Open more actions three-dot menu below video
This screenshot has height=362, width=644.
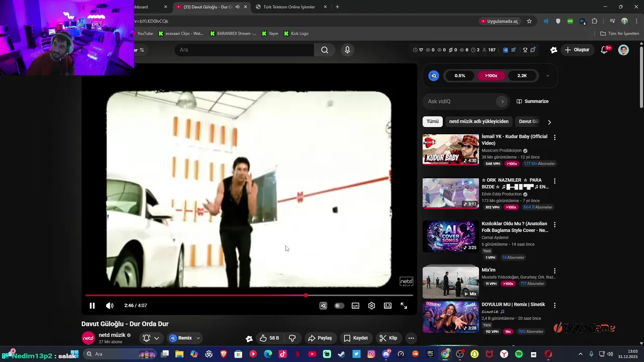point(411,338)
